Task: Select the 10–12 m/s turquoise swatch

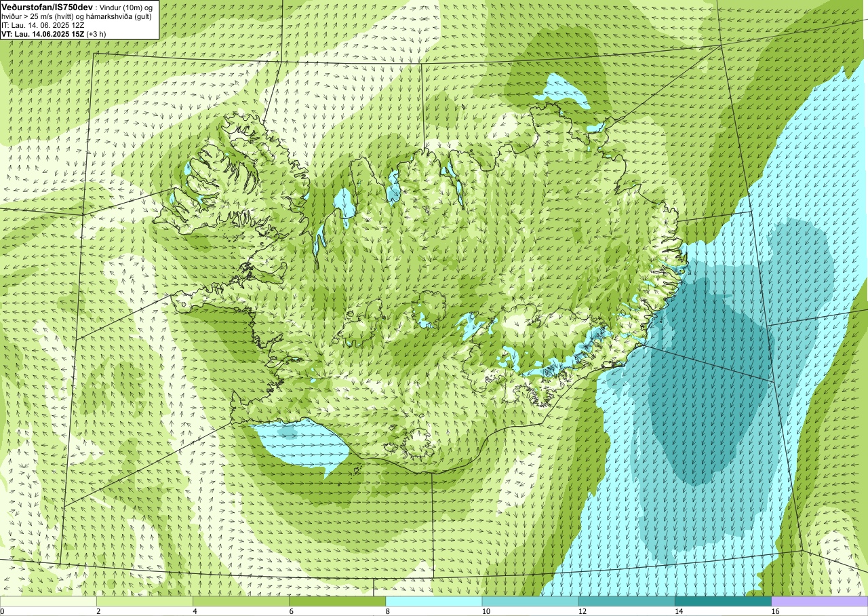Action: (530, 601)
